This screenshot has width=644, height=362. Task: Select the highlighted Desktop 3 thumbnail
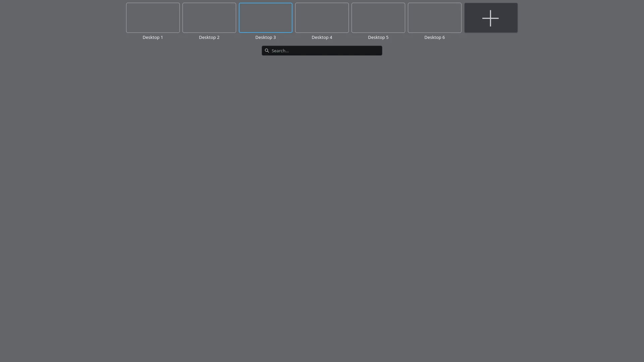pyautogui.click(x=265, y=18)
